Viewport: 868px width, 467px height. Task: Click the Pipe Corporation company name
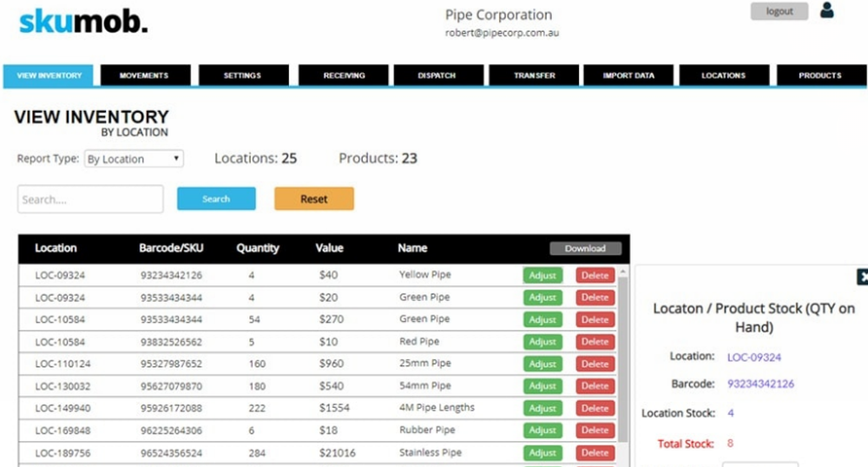(x=499, y=15)
